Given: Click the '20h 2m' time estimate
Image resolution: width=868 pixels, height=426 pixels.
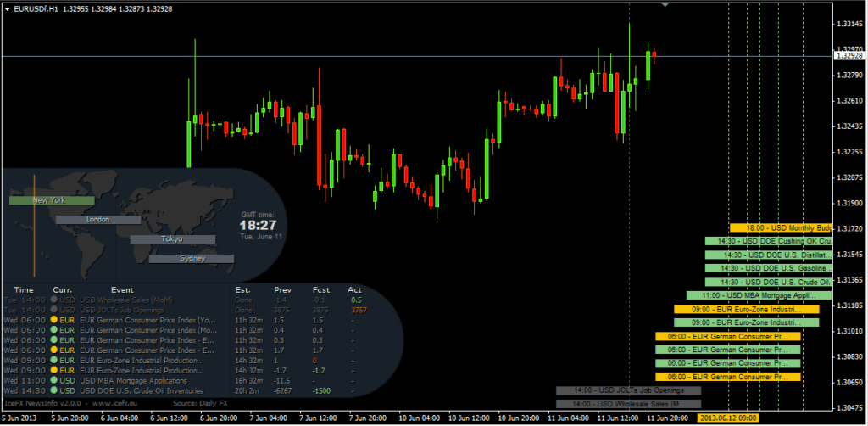Looking at the screenshot, I should (x=247, y=391).
